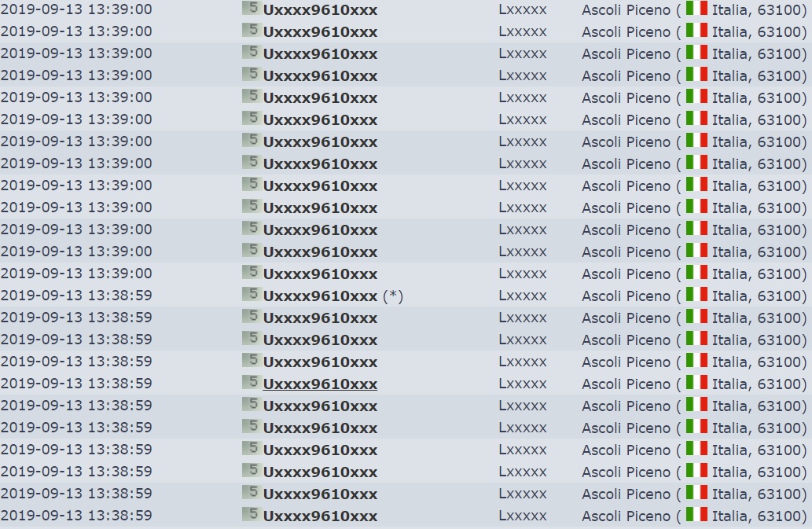Click the Italian flag in the topmost row
The image size is (812, 529).
click(696, 9)
